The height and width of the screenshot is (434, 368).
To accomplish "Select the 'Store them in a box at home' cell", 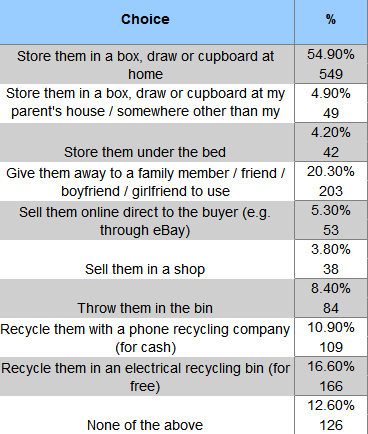I will [x=147, y=64].
